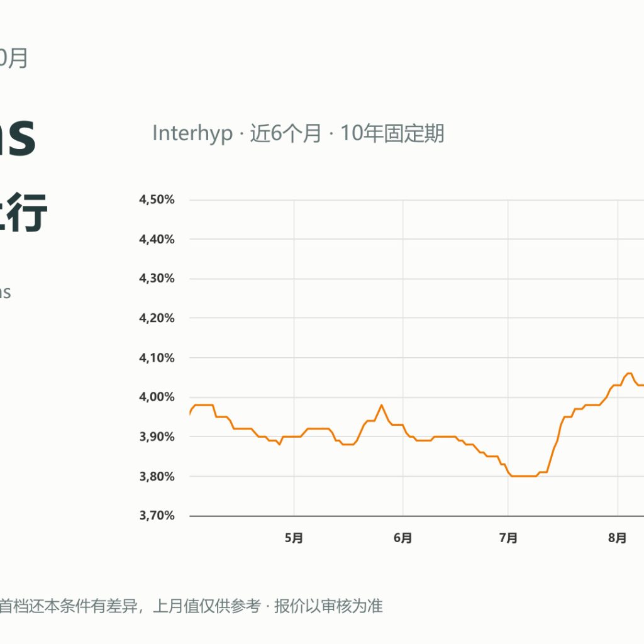Select the 3,80% y-axis label
Viewport: 644px width, 644px height.
tap(157, 477)
